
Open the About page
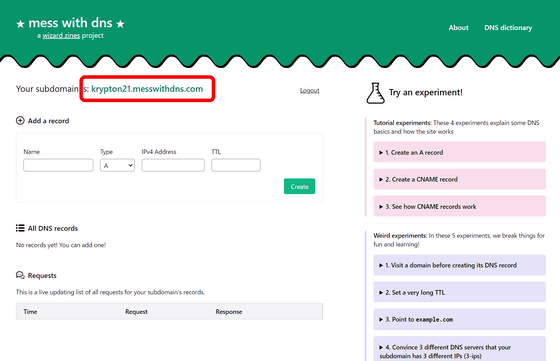pyautogui.click(x=458, y=27)
